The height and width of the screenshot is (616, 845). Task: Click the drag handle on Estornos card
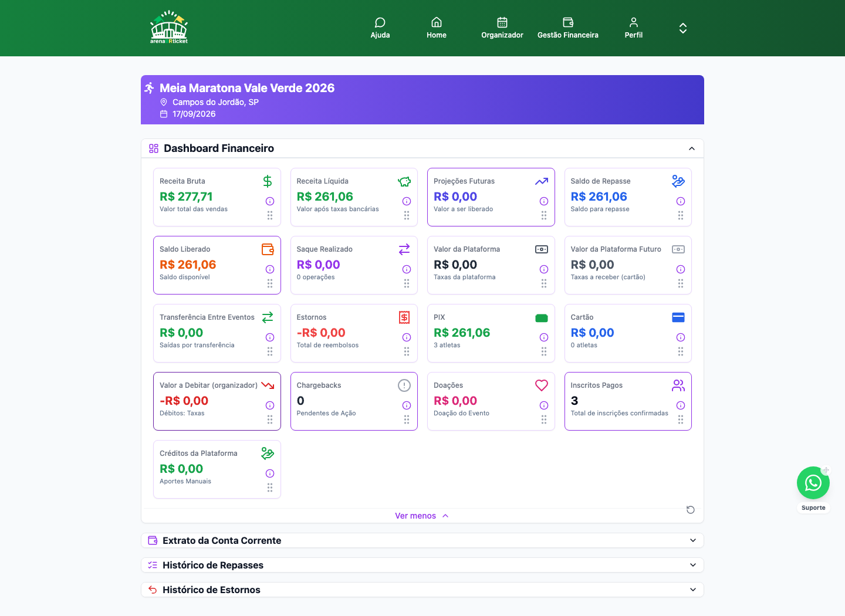(407, 351)
